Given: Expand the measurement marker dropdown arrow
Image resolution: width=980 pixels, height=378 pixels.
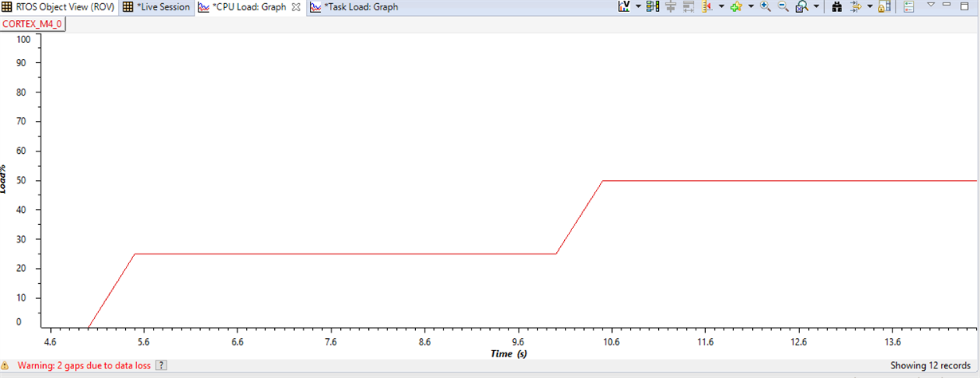Looking at the screenshot, I should click(x=721, y=6).
